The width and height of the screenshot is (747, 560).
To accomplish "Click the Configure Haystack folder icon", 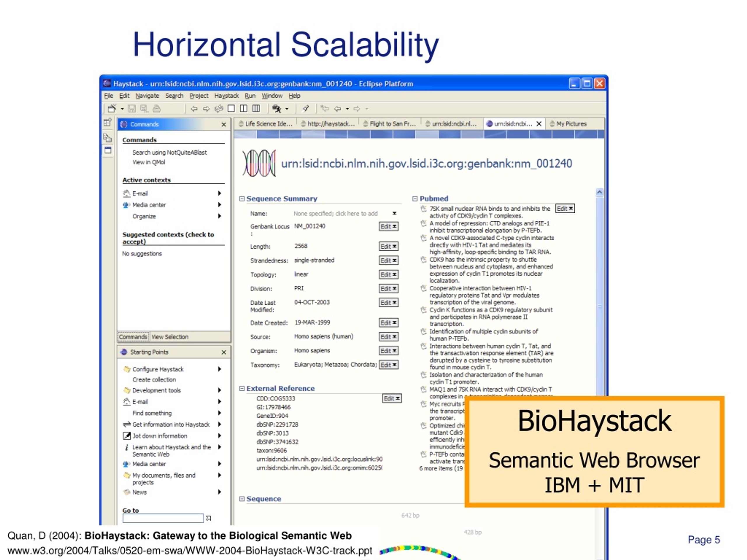I will pos(127,369).
